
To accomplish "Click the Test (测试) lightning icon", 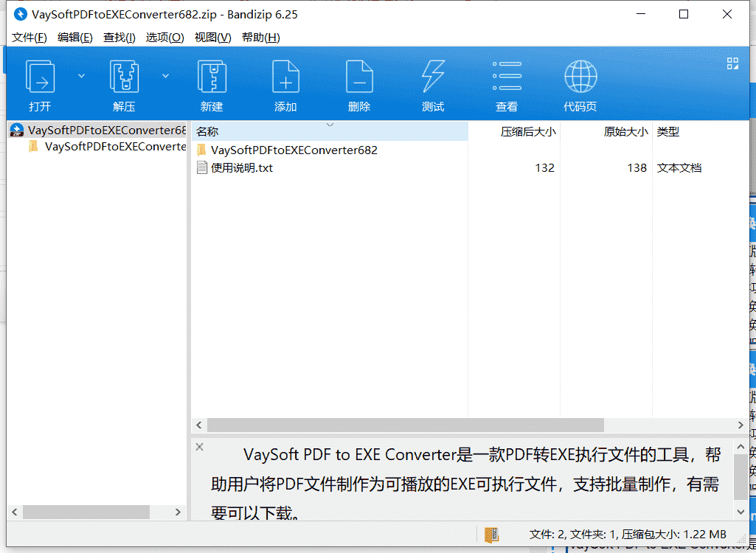I will tap(433, 76).
